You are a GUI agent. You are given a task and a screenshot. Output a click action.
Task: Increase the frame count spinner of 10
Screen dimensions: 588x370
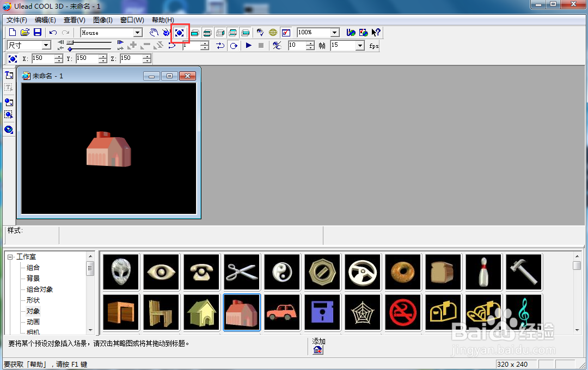tap(310, 44)
